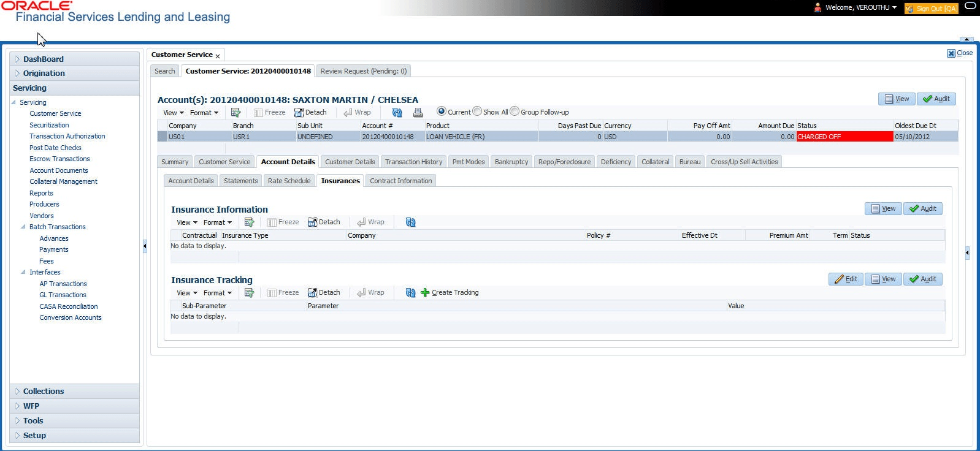Wrap text in Insurance Tracking table
Screen dimensions: 980x451
[x=370, y=293]
